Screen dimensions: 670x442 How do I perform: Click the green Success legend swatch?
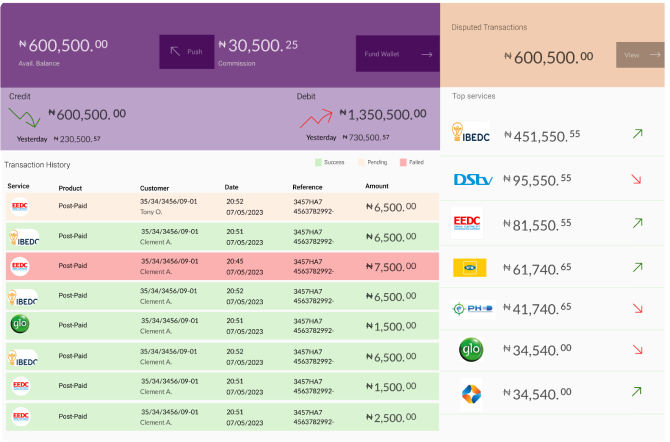coord(319,161)
